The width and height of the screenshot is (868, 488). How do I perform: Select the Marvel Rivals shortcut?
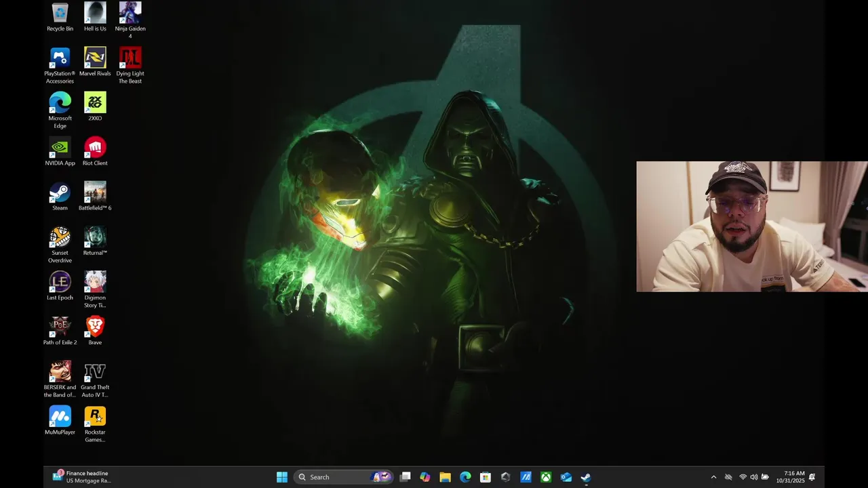click(95, 62)
